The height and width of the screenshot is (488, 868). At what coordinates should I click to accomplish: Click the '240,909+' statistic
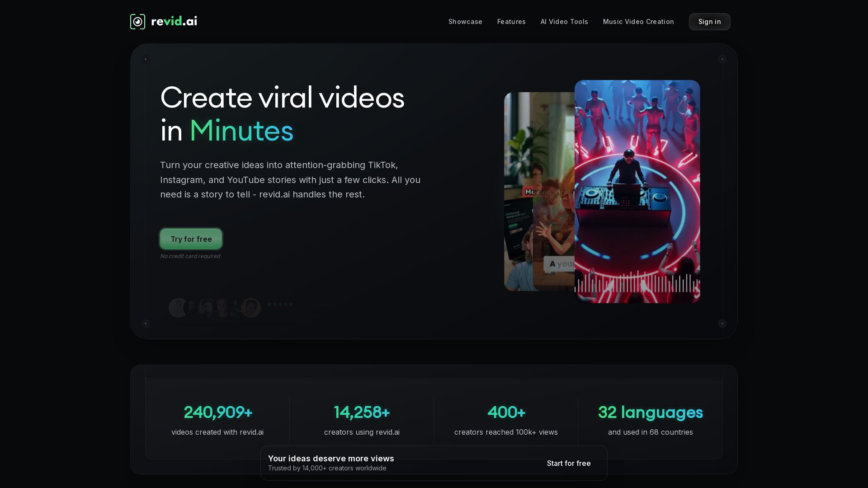217,412
